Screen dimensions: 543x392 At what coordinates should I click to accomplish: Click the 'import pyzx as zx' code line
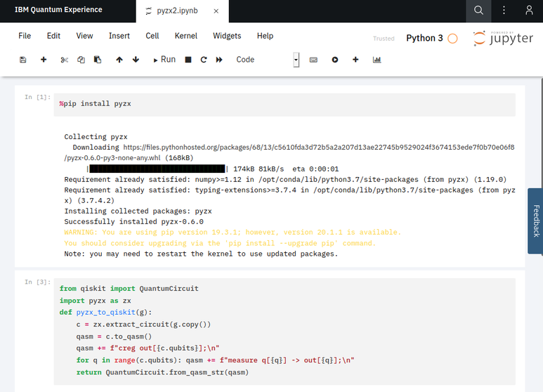click(x=96, y=301)
